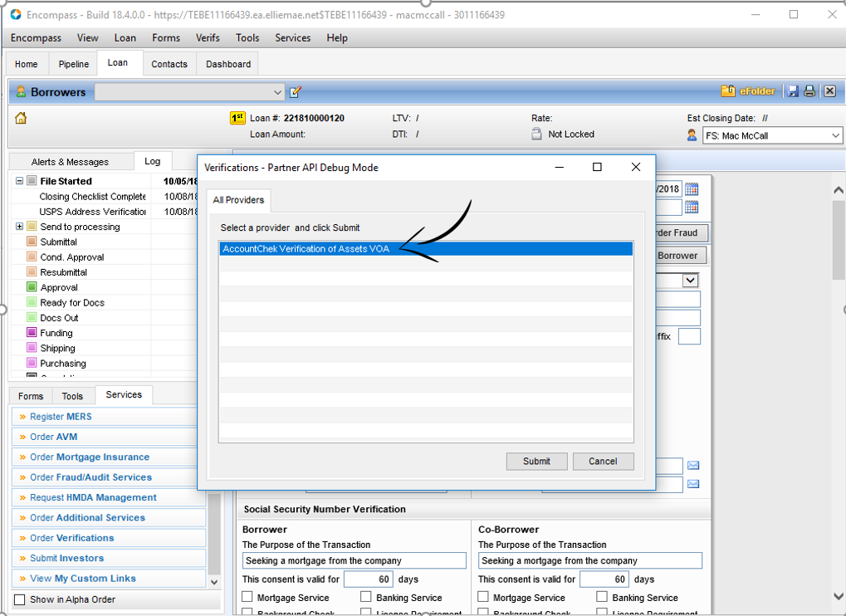Screen dimensions: 846x616
Task: Open the Forms tab in lower panel
Action: [x=31, y=396]
